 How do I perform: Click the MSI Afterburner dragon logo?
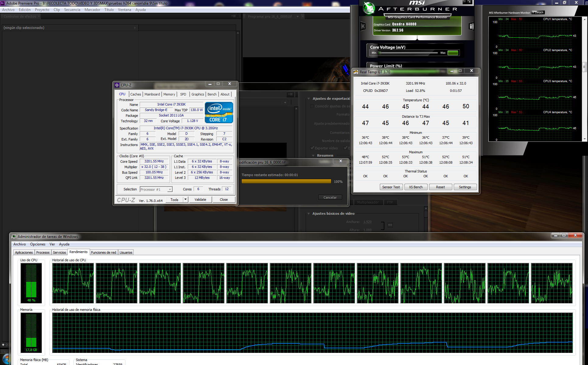tap(369, 8)
